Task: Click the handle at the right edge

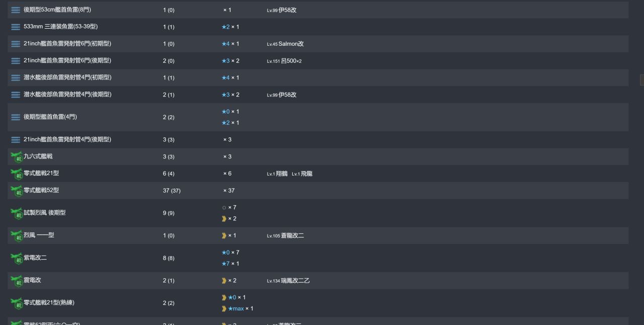Action: pyautogui.click(x=642, y=79)
